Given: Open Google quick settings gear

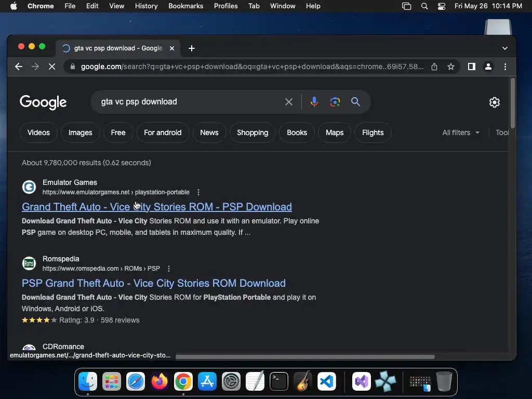Looking at the screenshot, I should (x=495, y=102).
